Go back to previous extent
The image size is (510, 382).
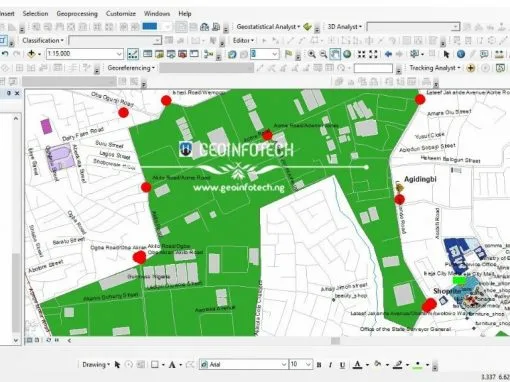[388, 54]
